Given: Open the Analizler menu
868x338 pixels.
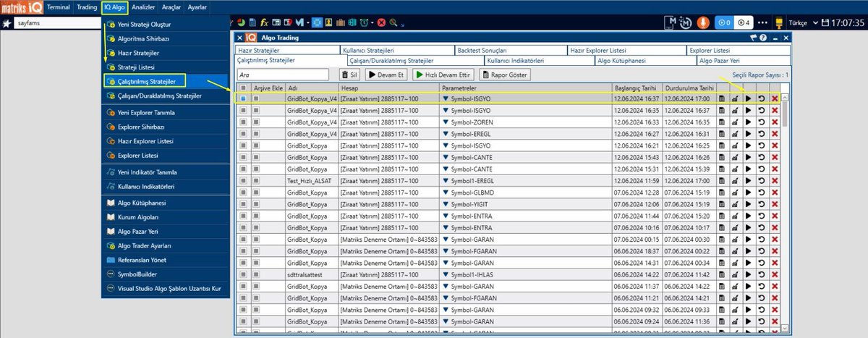Looking at the screenshot, I should click(x=143, y=7).
